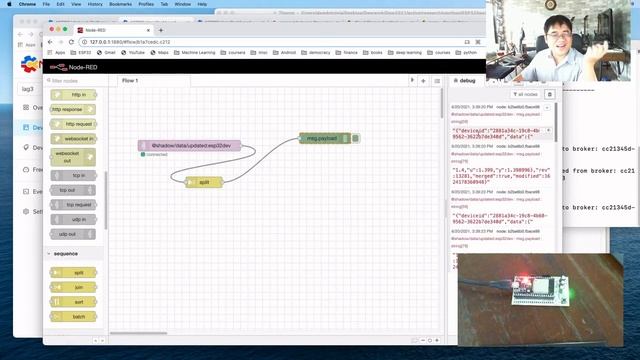This screenshot has width=640, height=360.
Task: Select the batch node in the palette
Action: 73,317
